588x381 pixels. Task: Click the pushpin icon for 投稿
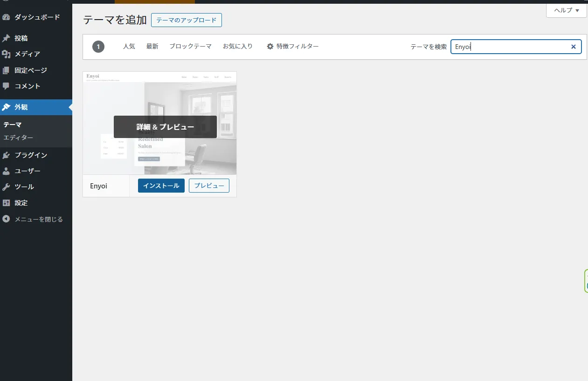pos(6,38)
